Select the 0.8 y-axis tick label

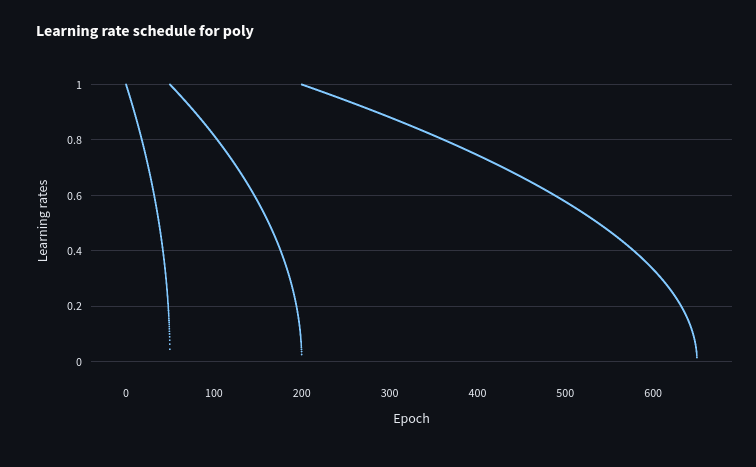pos(74,140)
